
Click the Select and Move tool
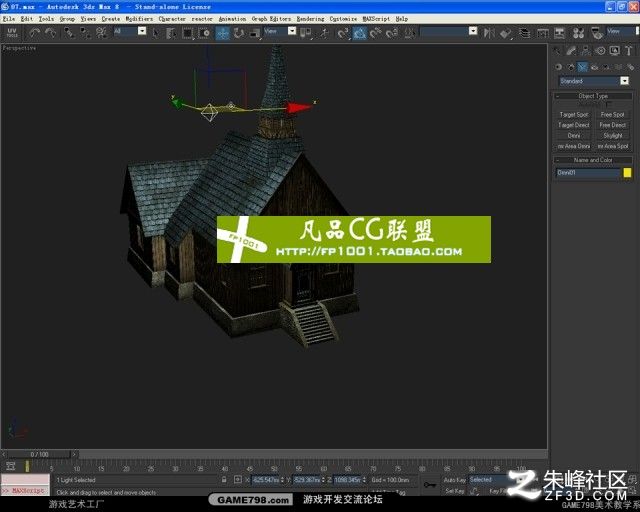pyautogui.click(x=222, y=33)
